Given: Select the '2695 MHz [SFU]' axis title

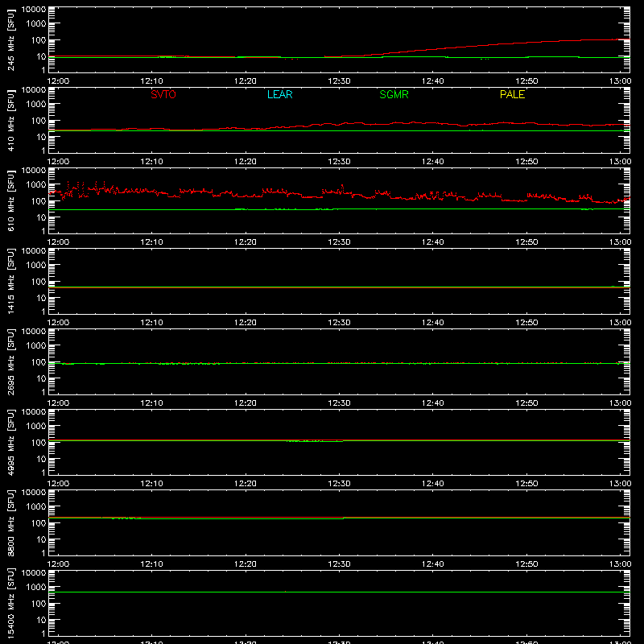Looking at the screenshot, I should tap(10, 361).
